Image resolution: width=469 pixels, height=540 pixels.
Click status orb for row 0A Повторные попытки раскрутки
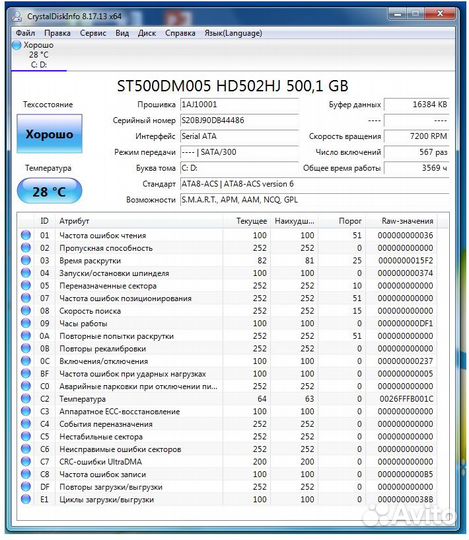[x=26, y=335]
